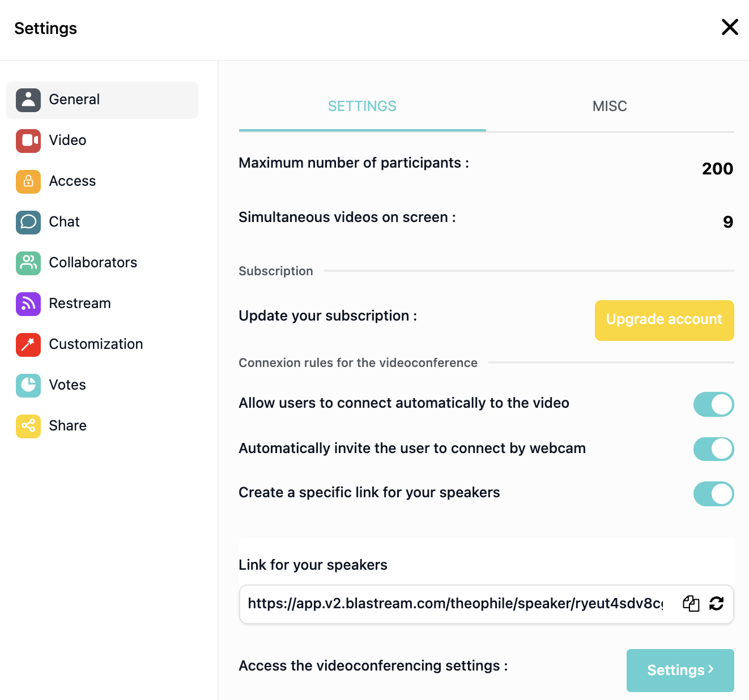Regenerate the speaker link
This screenshot has height=700, width=749.
click(x=717, y=604)
